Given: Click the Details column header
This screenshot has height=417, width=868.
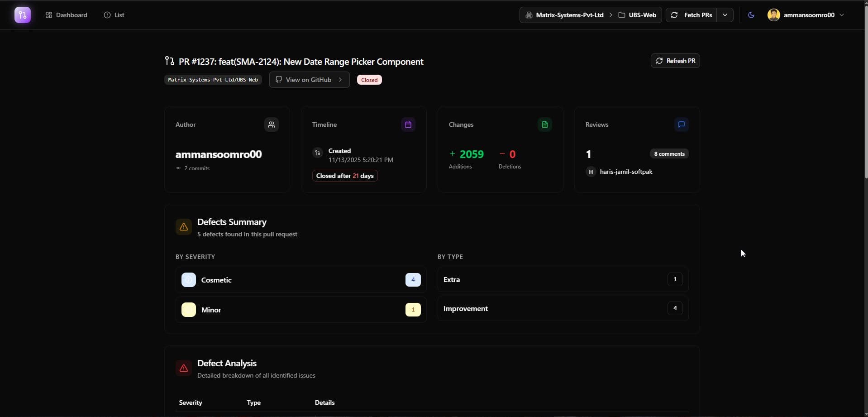Looking at the screenshot, I should [x=324, y=403].
